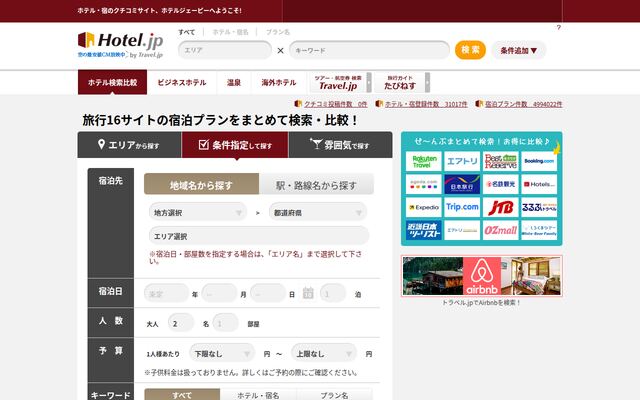Open JTB partner logo
The width and height of the screenshot is (640, 400).
[x=501, y=207]
